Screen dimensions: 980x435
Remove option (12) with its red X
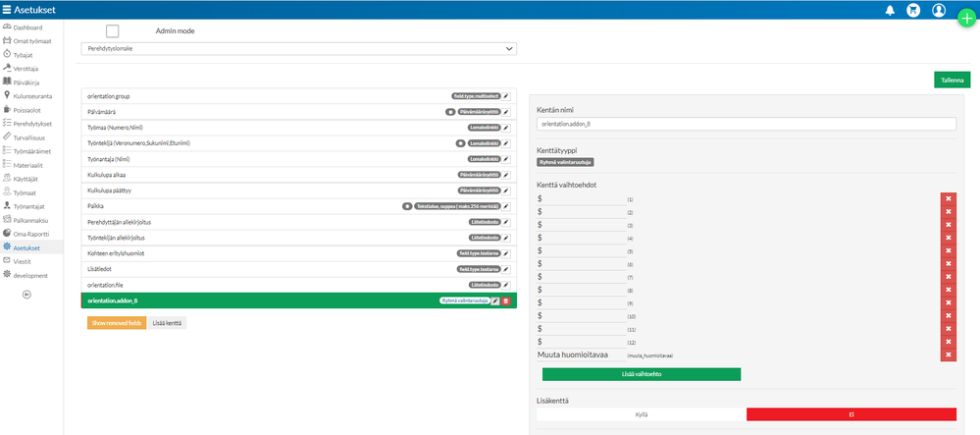point(949,342)
